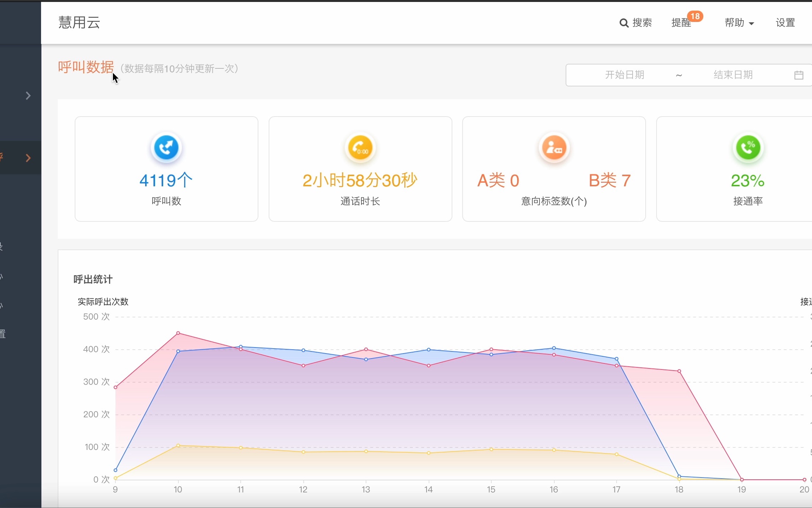Click the green connect rate icon
The height and width of the screenshot is (508, 812).
(x=748, y=147)
